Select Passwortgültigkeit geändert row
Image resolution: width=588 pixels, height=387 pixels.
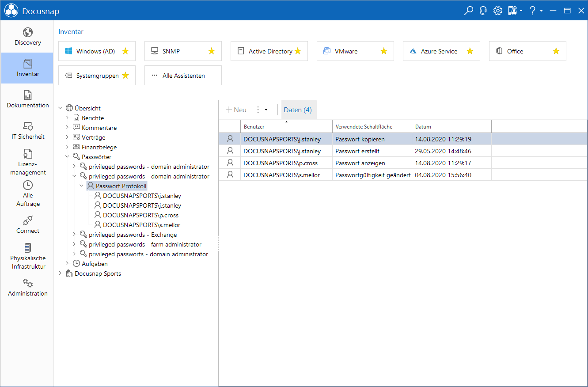pyautogui.click(x=403, y=175)
